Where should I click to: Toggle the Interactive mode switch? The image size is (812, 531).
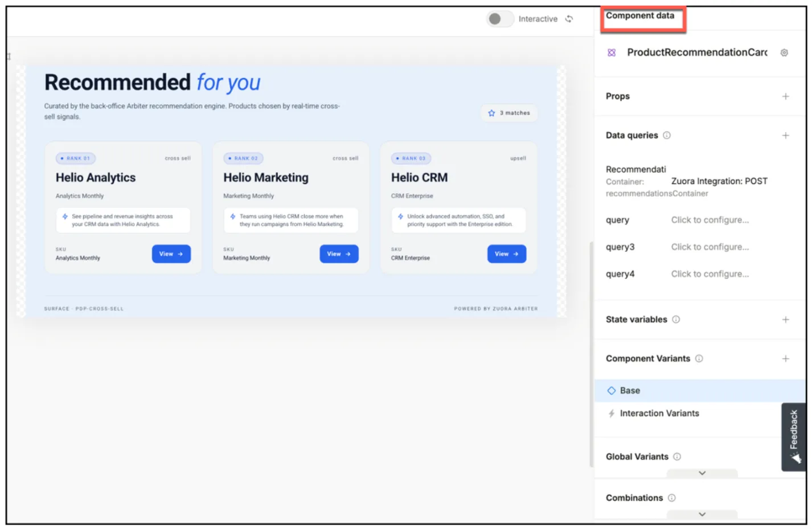500,19
